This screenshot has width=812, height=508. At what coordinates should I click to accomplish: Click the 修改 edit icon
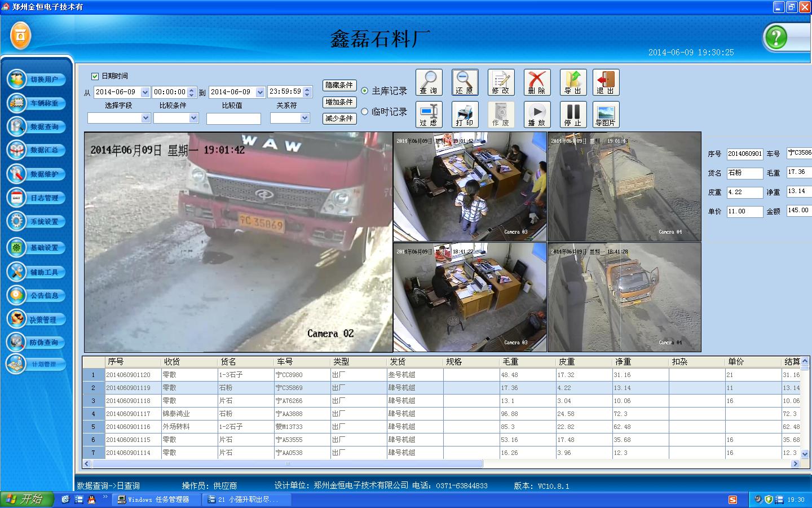(501, 82)
